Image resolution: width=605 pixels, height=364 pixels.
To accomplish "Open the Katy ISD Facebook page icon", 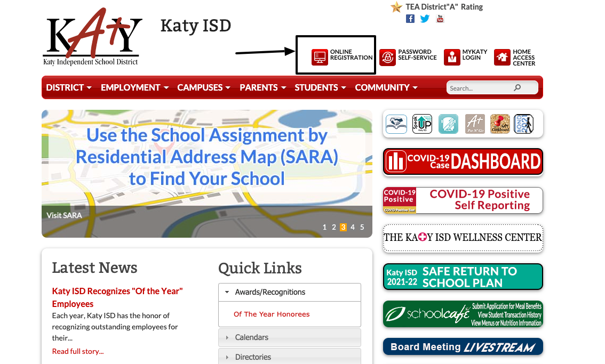I will coord(410,19).
